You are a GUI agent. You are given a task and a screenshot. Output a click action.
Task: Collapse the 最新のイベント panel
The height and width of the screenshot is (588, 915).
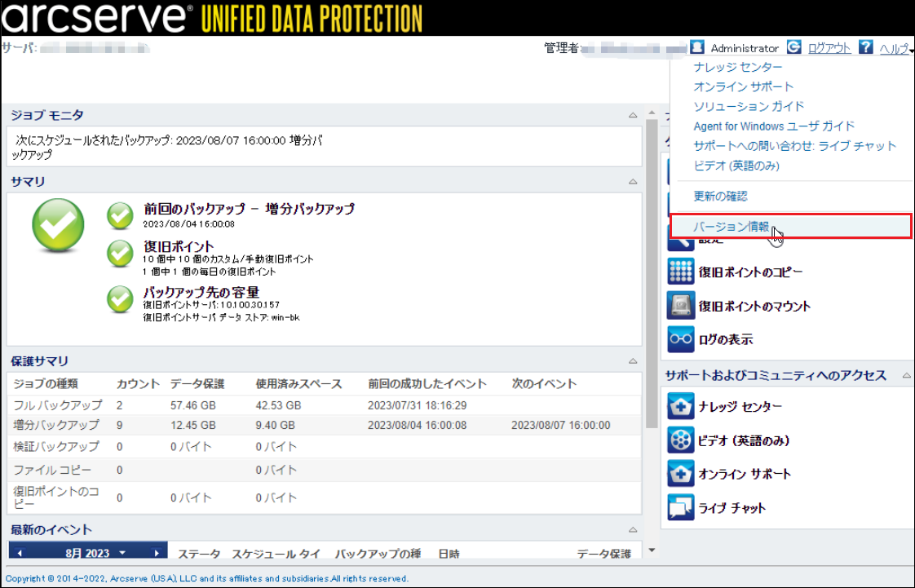pyautogui.click(x=633, y=530)
